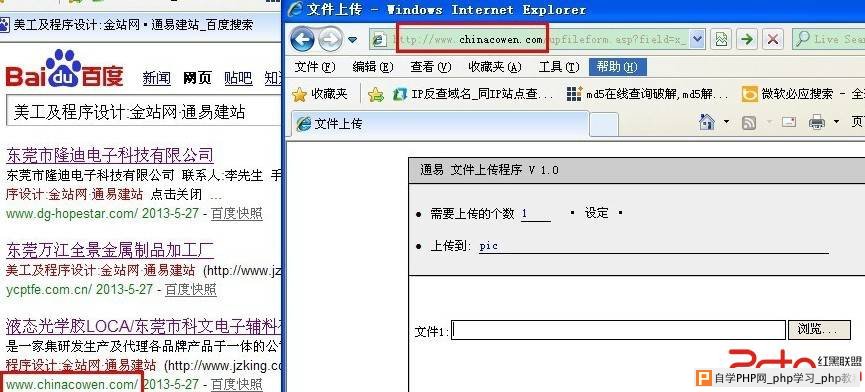Open the 查看(V) menu
The image size is (865, 392).
(430, 67)
